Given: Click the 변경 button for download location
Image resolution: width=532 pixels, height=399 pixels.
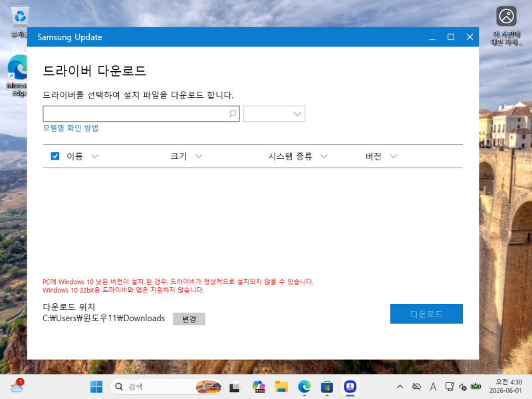Looking at the screenshot, I should pos(189,319).
